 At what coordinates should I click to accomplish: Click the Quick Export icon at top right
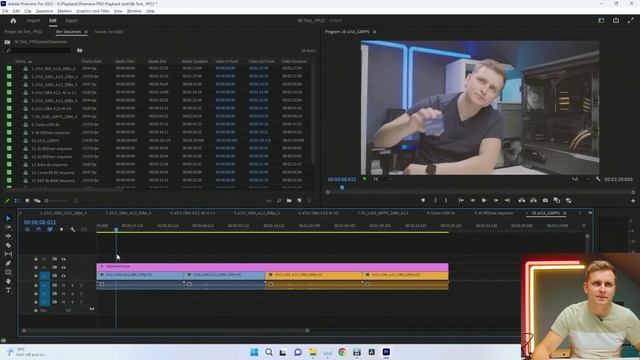(616, 20)
